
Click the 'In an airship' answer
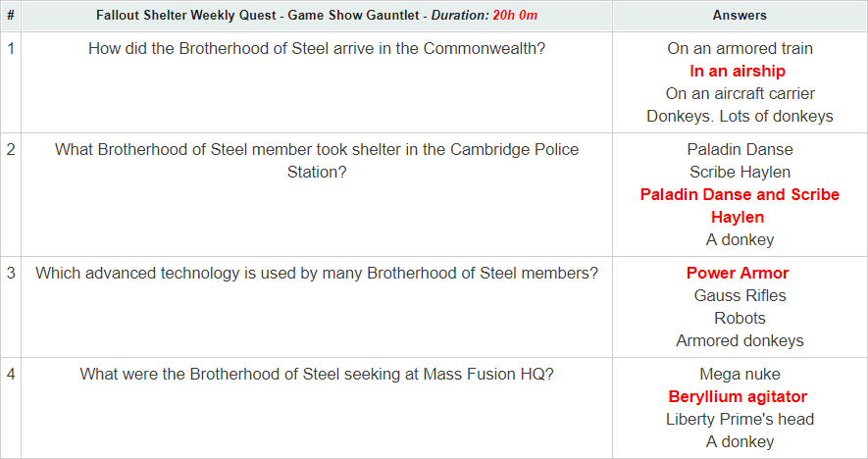pos(740,71)
